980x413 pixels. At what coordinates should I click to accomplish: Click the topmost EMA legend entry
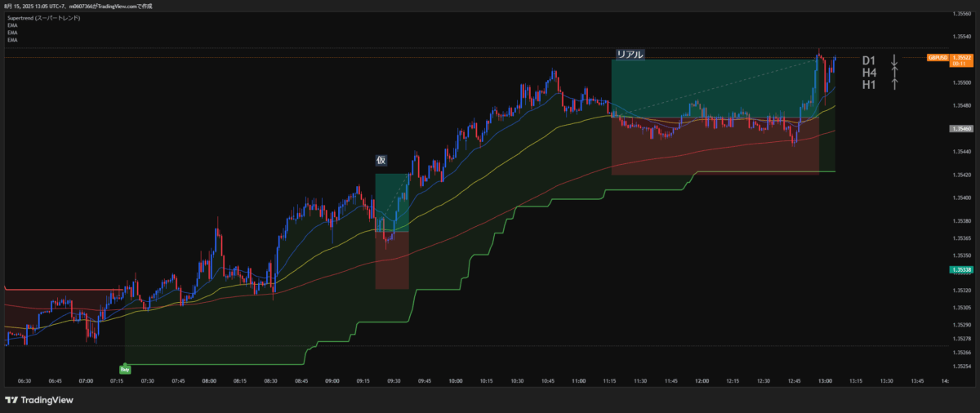point(12,25)
